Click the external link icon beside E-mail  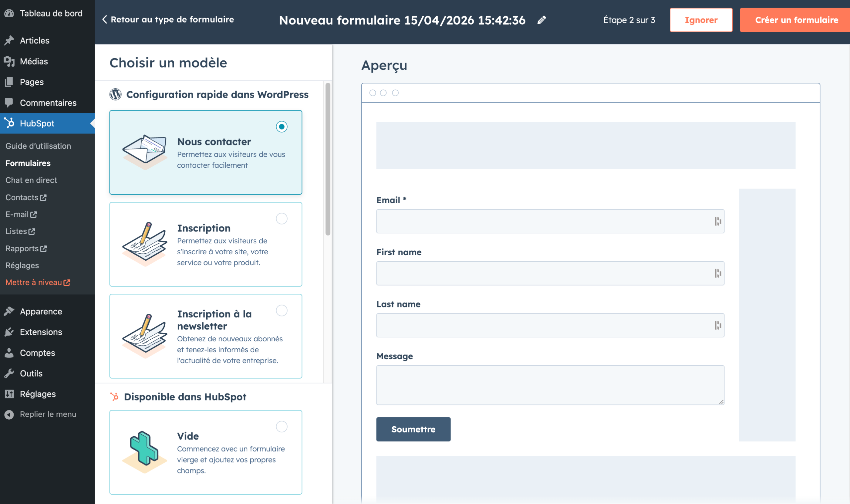click(x=33, y=214)
